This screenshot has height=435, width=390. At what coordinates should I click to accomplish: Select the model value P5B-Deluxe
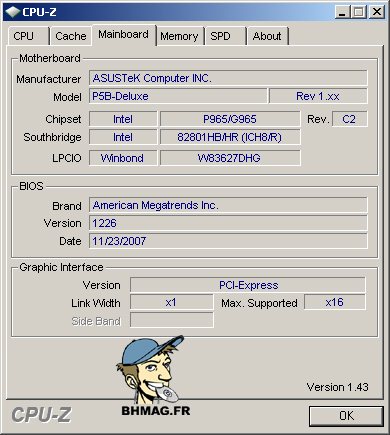(x=178, y=96)
